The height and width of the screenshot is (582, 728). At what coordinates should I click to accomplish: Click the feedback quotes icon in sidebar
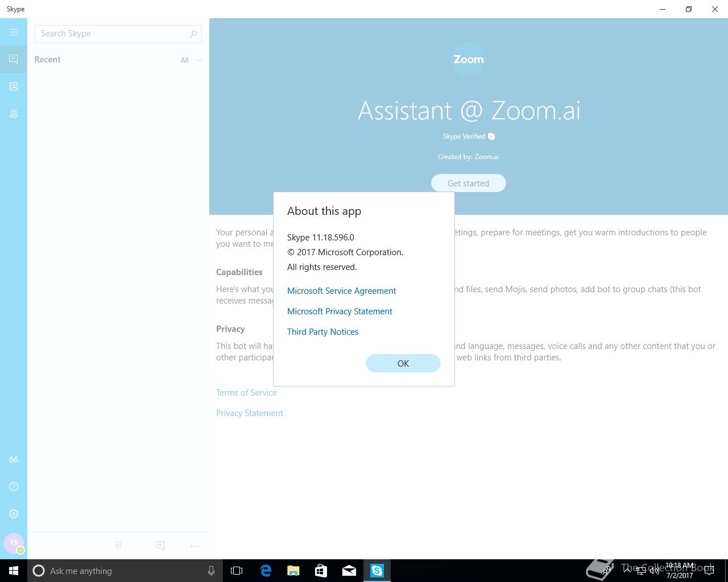click(x=14, y=459)
